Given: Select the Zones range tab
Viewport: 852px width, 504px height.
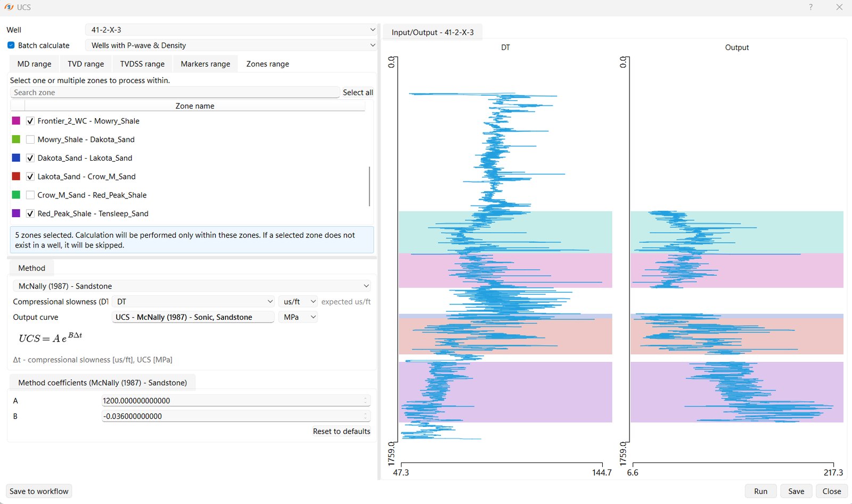Looking at the screenshot, I should 267,64.
